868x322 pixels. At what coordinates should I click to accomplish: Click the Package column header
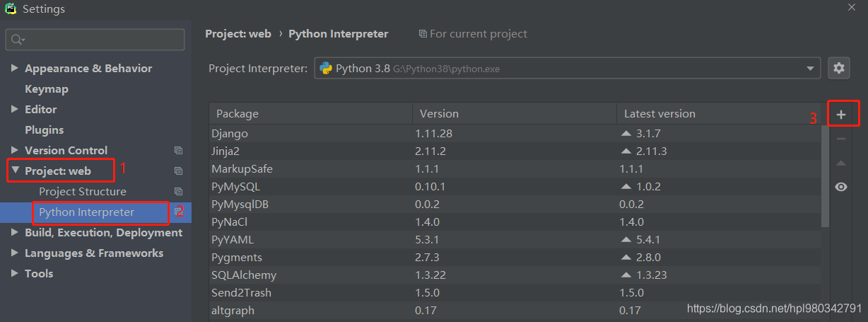pos(310,113)
